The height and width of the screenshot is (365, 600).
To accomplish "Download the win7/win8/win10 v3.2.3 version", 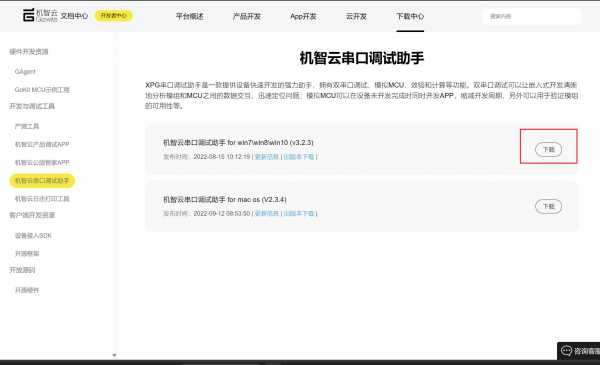I will (548, 149).
